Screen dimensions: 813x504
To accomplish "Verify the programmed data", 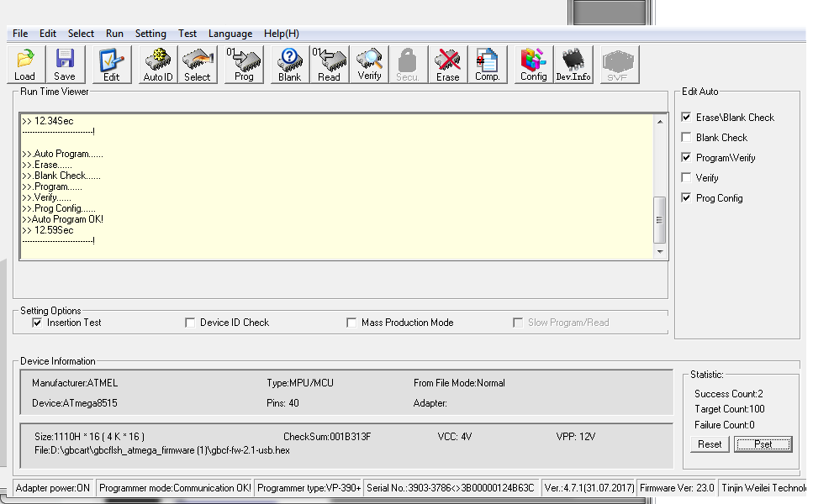I will (x=370, y=63).
